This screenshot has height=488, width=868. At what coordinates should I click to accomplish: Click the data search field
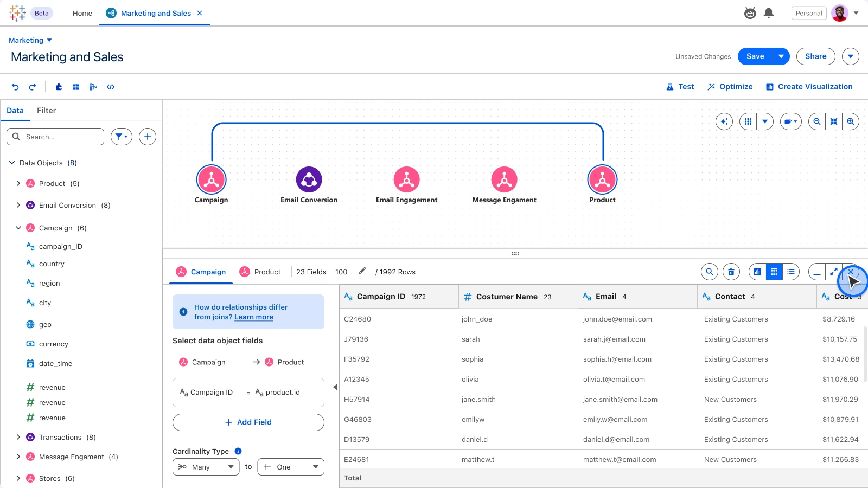pyautogui.click(x=55, y=137)
